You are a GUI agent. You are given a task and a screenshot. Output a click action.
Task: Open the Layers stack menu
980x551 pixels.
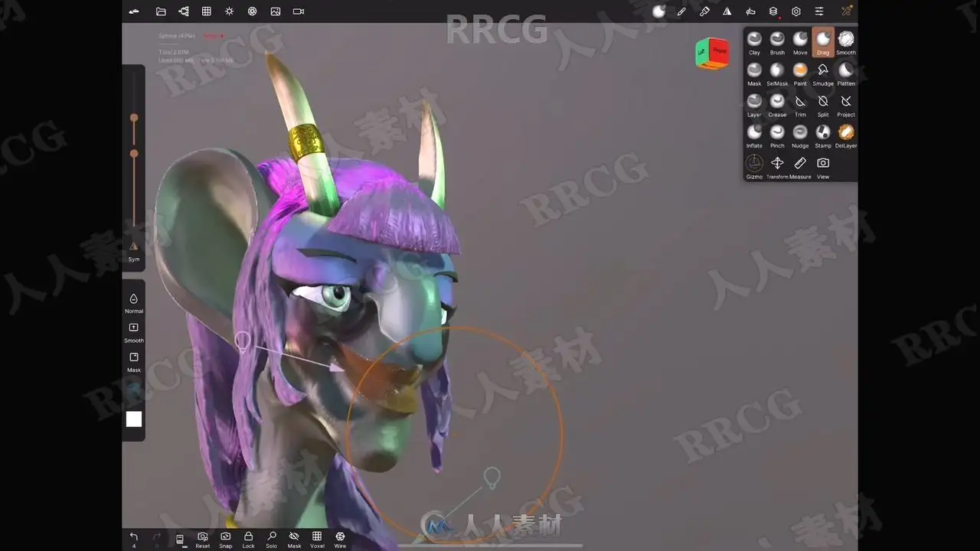[773, 11]
